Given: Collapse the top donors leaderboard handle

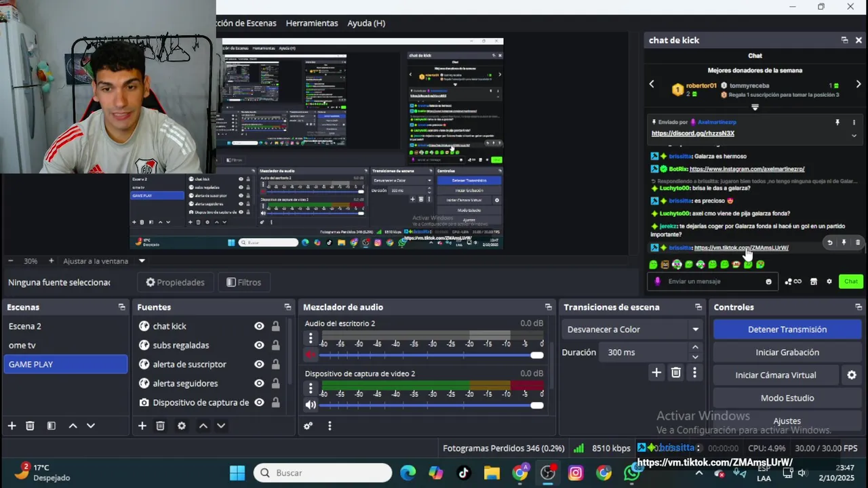Looking at the screenshot, I should pos(755,107).
